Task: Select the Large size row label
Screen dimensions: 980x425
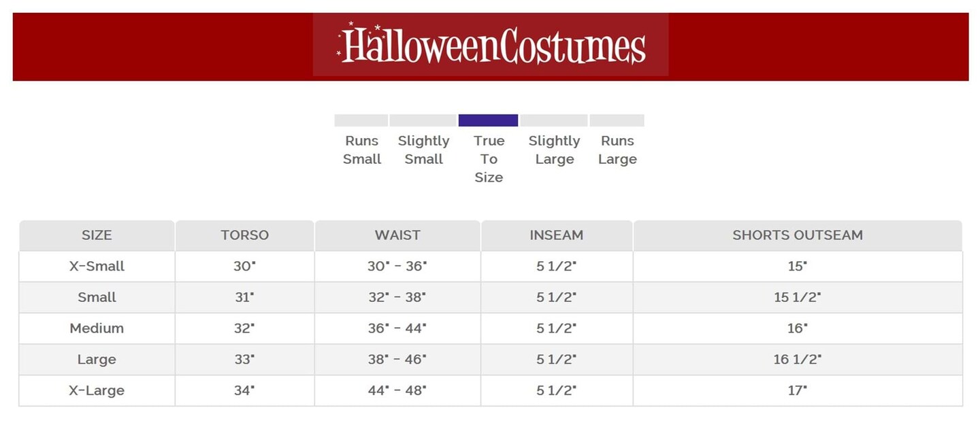Action: pos(97,360)
